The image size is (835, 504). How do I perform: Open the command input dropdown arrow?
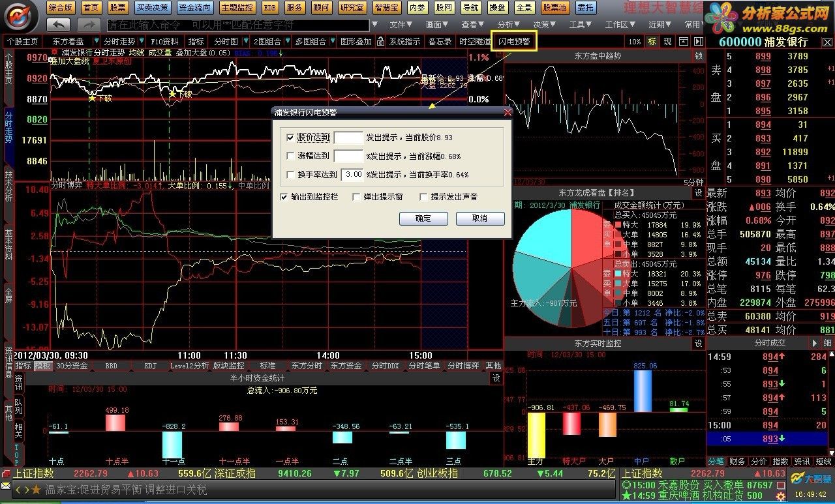(x=374, y=25)
